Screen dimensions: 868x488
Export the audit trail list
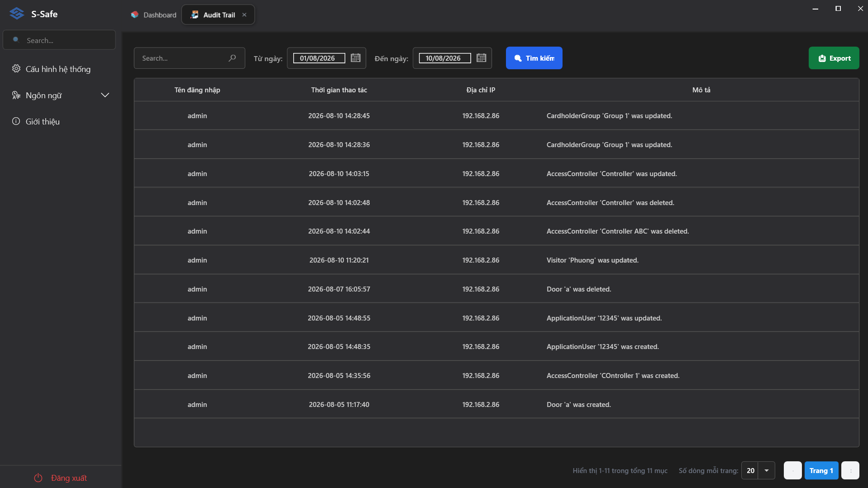834,58
